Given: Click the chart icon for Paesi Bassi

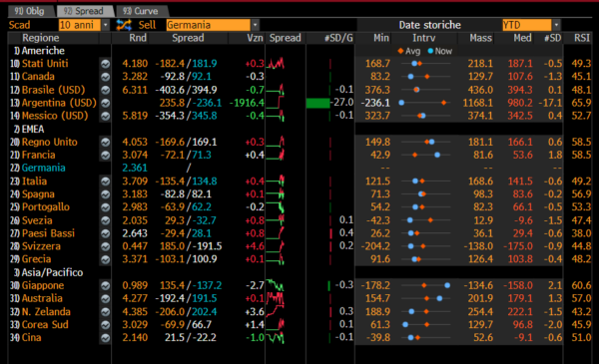Looking at the screenshot, I should pyautogui.click(x=105, y=234).
